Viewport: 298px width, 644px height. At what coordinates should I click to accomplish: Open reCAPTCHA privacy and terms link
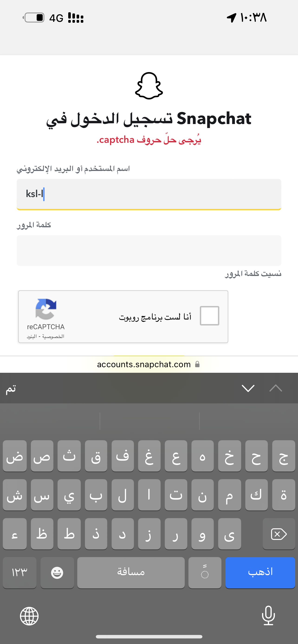tap(45, 337)
